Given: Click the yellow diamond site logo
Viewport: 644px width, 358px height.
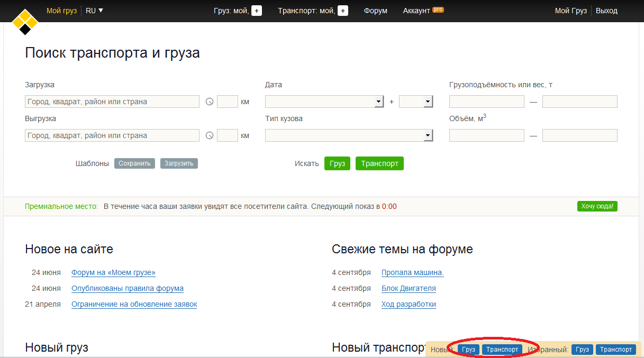Looking at the screenshot, I should tap(25, 22).
